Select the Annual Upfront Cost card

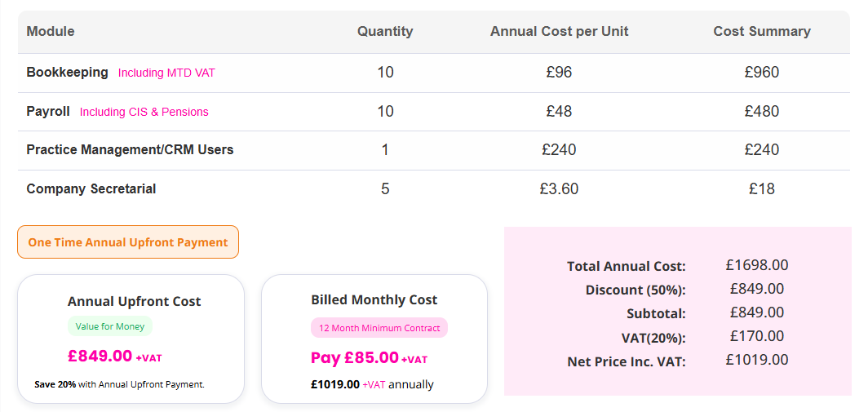coord(131,339)
